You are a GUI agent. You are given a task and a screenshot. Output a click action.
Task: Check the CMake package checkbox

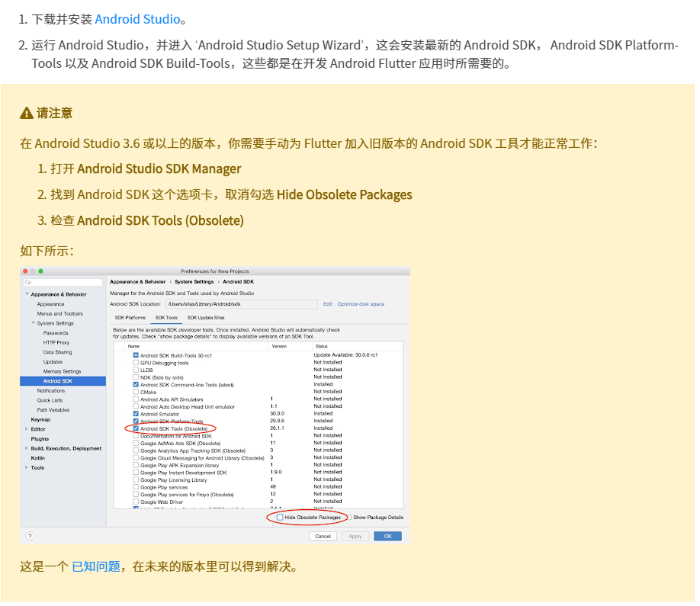pyautogui.click(x=136, y=392)
